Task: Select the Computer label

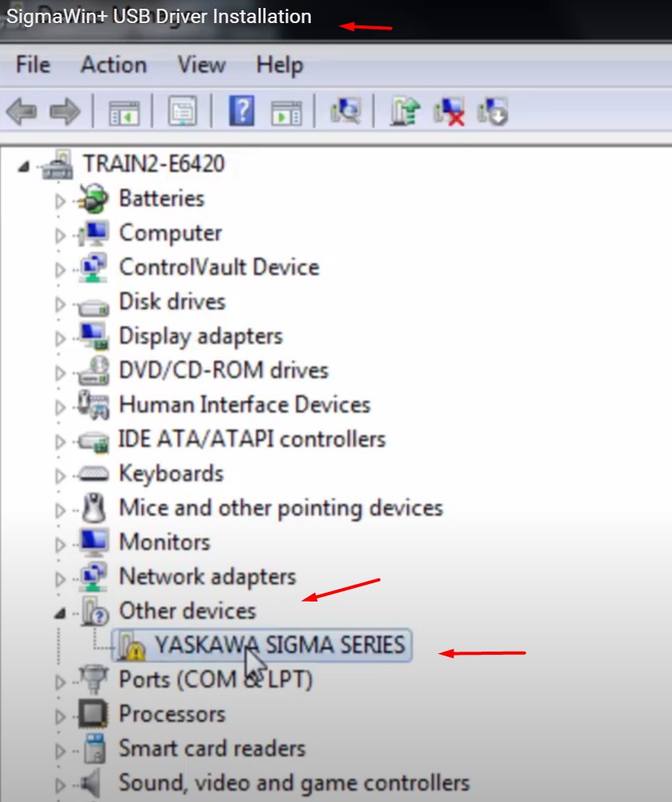Action: [170, 234]
